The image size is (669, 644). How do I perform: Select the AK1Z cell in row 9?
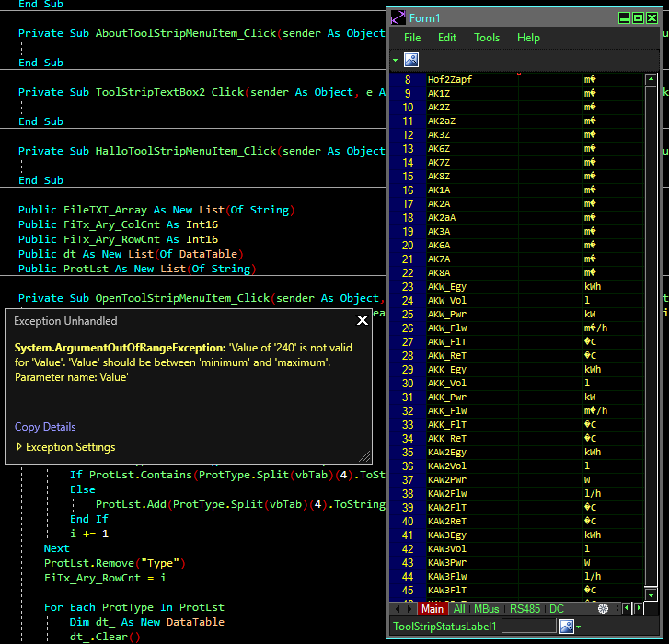[x=472, y=94]
